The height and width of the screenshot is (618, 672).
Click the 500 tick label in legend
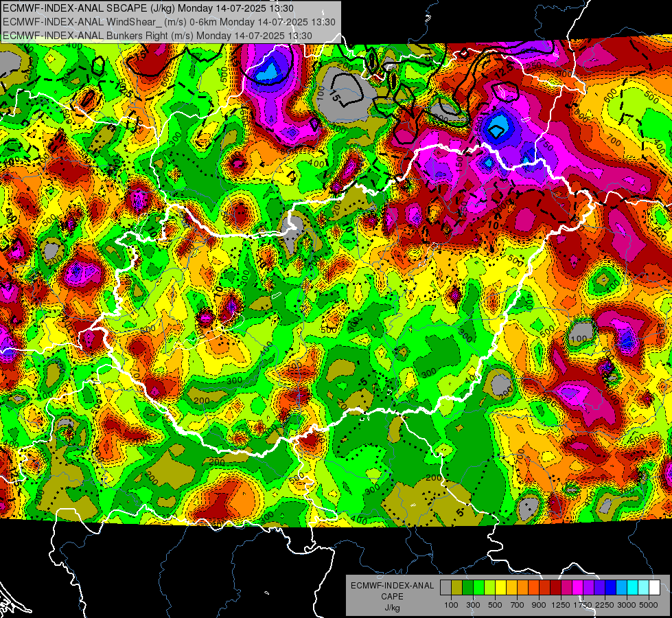pos(495,605)
